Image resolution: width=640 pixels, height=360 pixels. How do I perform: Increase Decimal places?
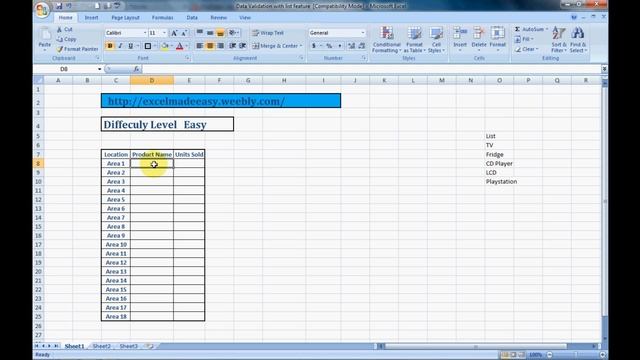351,46
